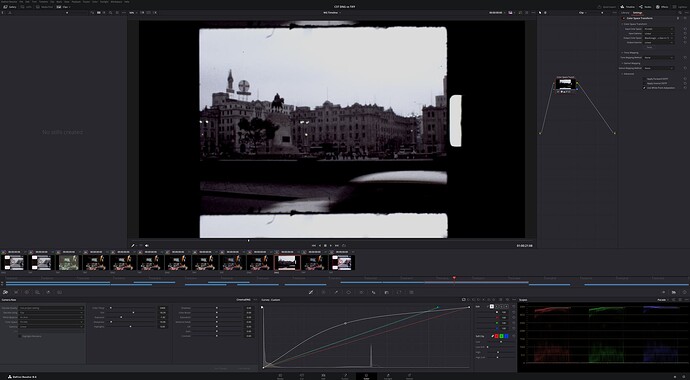Click the Nodes button in top bar
The image size is (690, 380).
(646, 7)
